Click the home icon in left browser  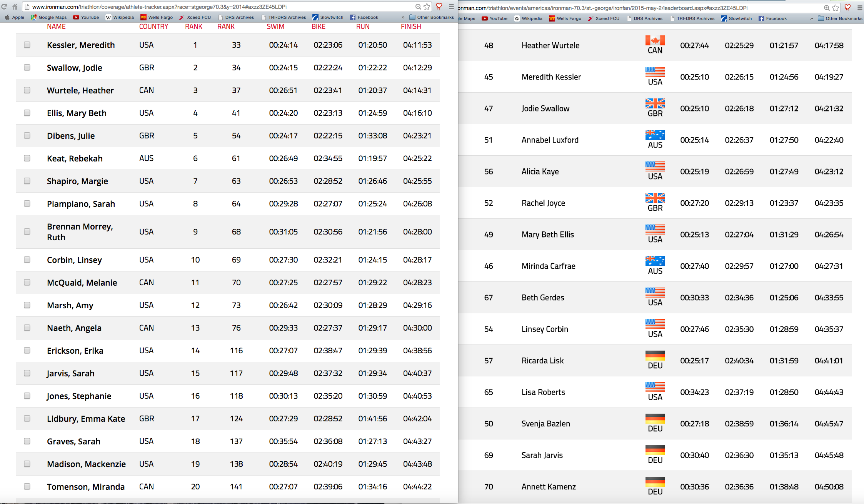click(x=15, y=7)
